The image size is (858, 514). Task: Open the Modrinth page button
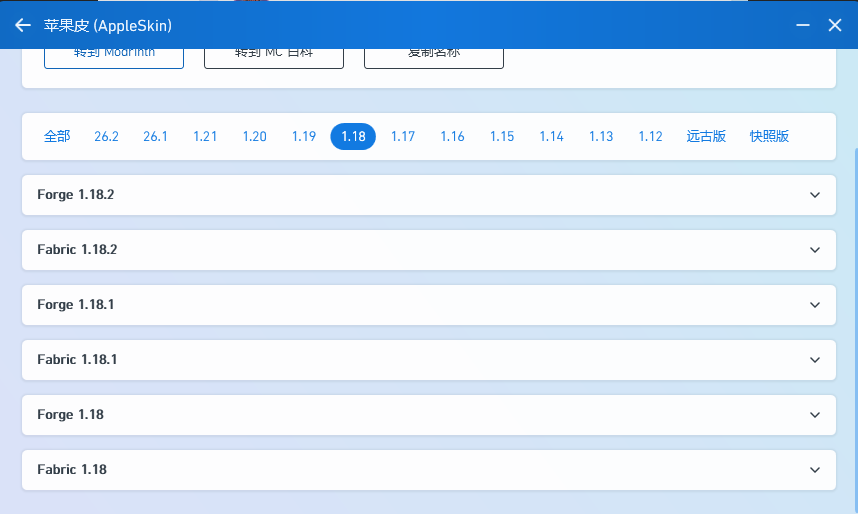tap(114, 58)
